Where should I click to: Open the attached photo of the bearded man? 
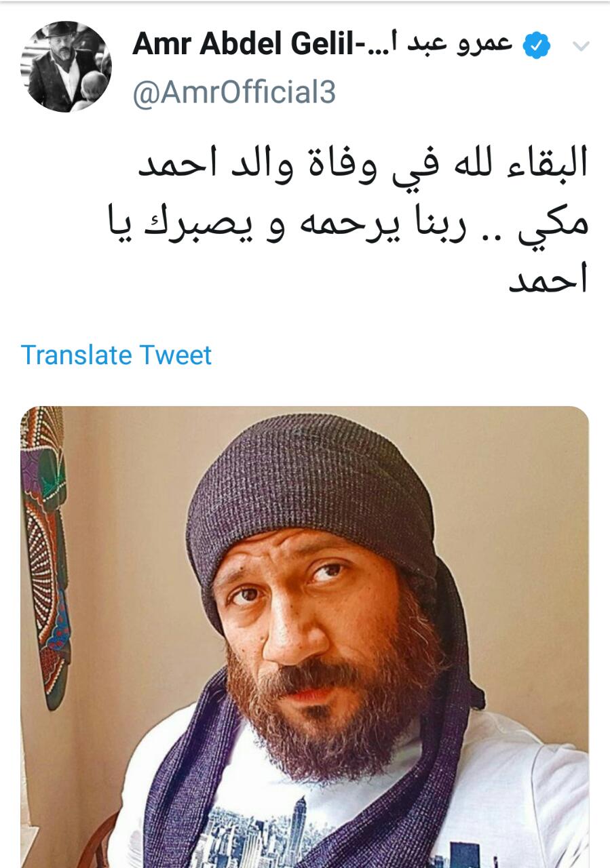tap(305, 637)
